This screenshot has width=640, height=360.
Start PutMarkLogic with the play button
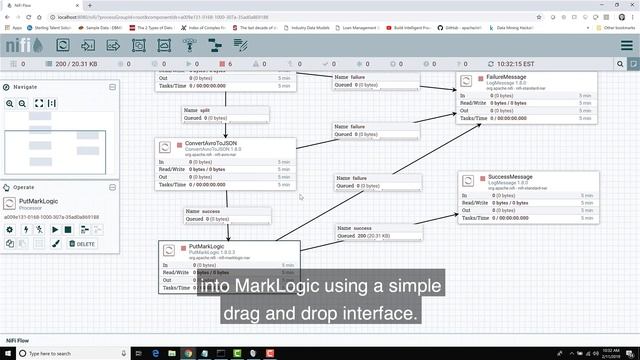(55, 230)
